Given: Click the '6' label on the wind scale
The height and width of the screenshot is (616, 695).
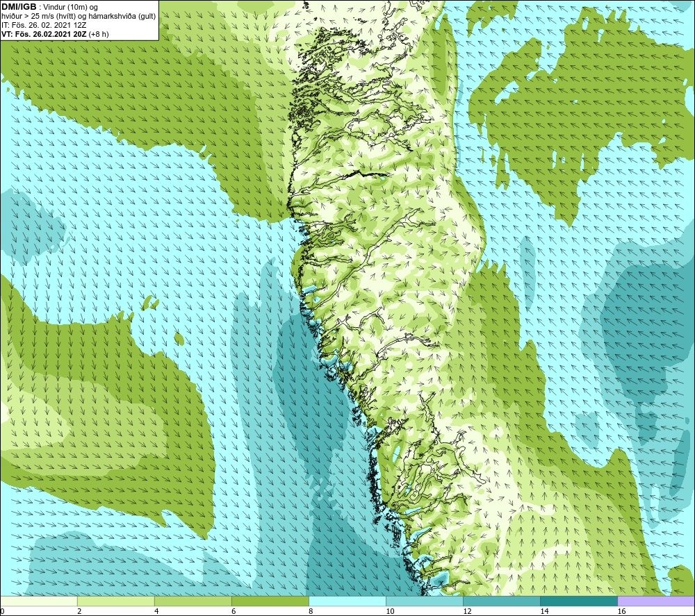Looking at the screenshot, I should click(x=234, y=612).
